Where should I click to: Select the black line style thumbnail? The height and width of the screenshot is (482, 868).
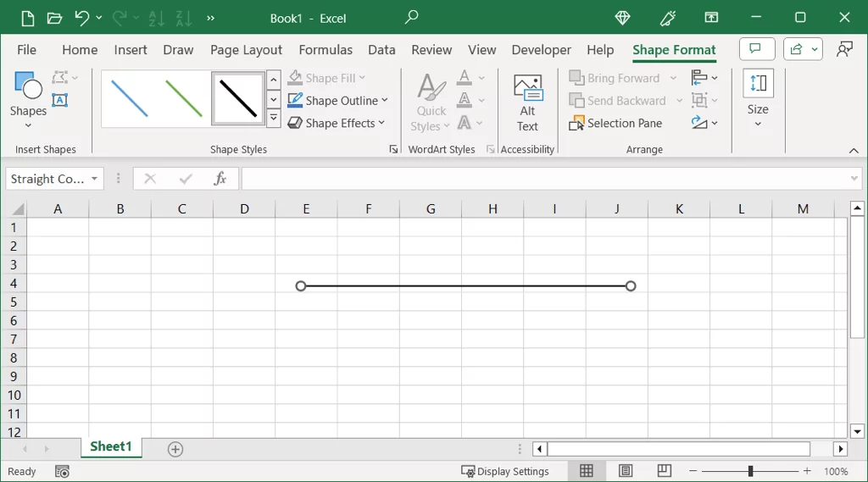point(238,98)
